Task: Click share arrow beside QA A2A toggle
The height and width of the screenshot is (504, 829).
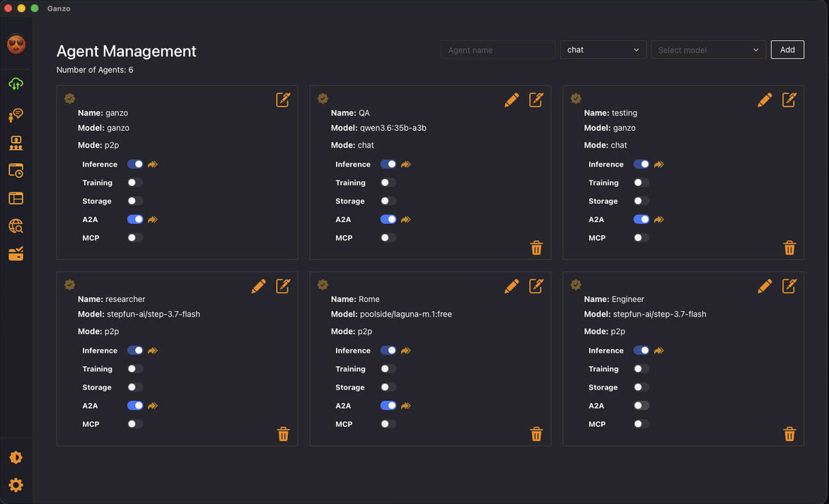Action: (406, 219)
